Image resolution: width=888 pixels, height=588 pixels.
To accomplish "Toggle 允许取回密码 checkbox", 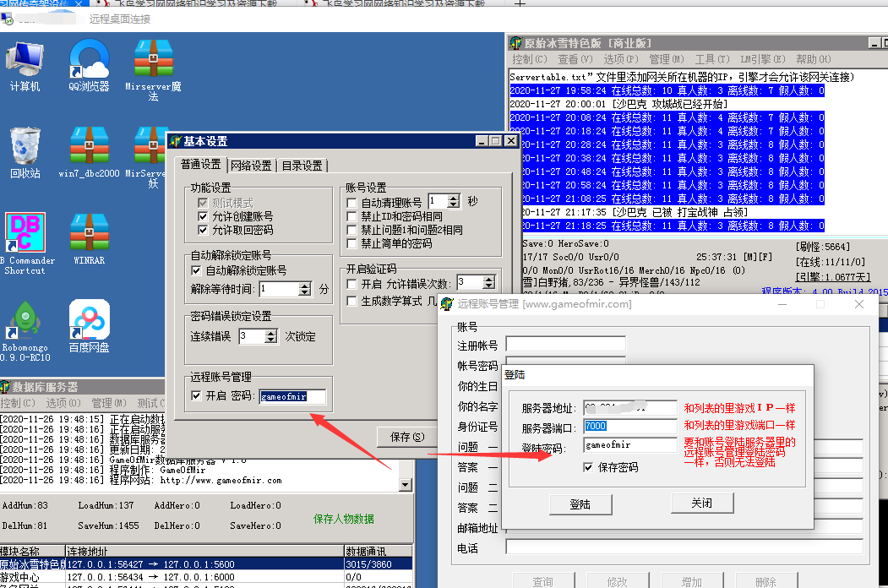I will tap(203, 230).
